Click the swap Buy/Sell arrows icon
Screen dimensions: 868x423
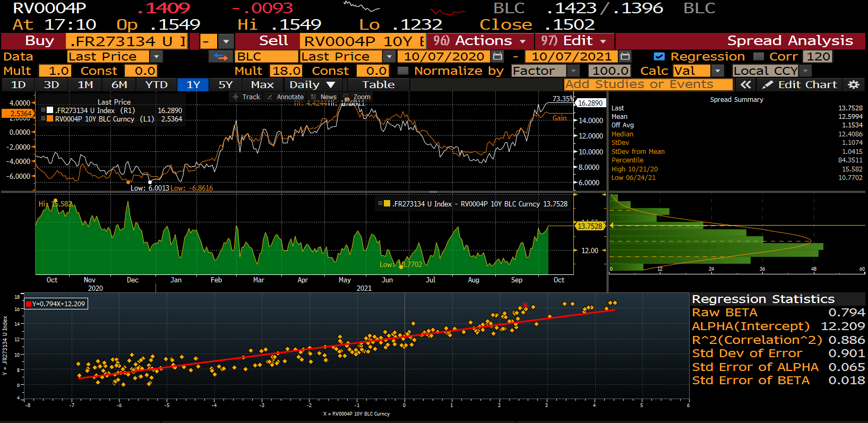220,57
